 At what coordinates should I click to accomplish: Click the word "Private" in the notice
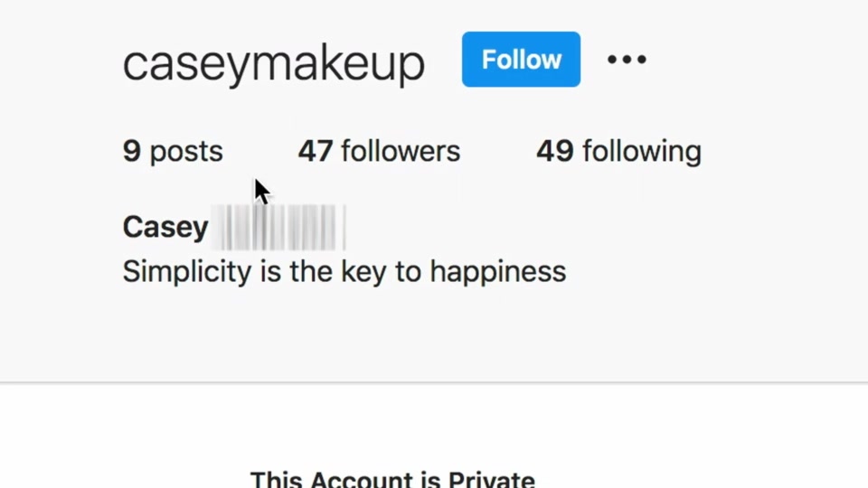[x=492, y=479]
